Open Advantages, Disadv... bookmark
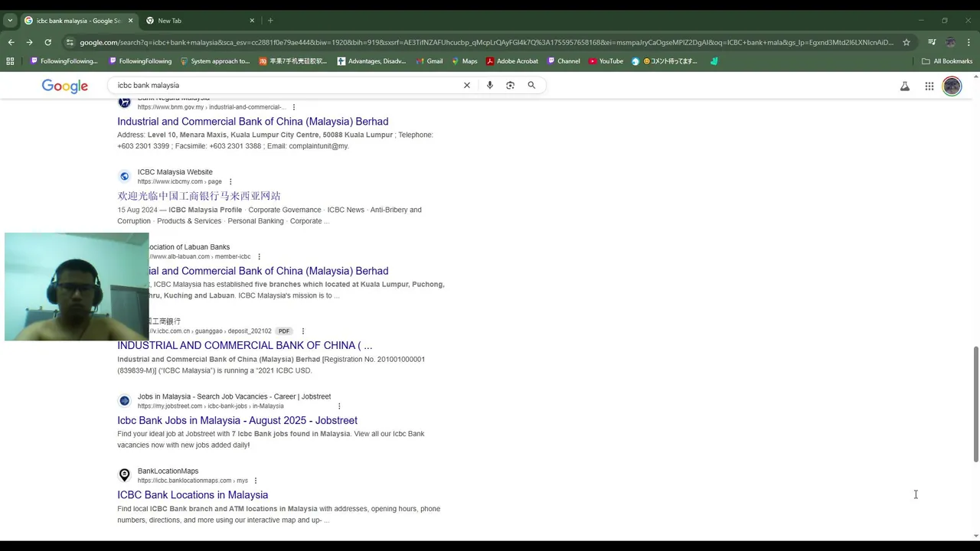 click(x=372, y=61)
